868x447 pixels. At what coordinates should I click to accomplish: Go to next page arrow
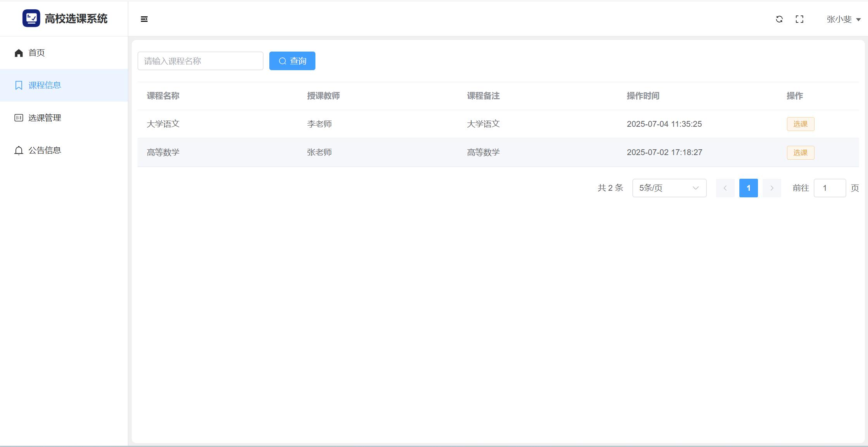[x=772, y=188]
